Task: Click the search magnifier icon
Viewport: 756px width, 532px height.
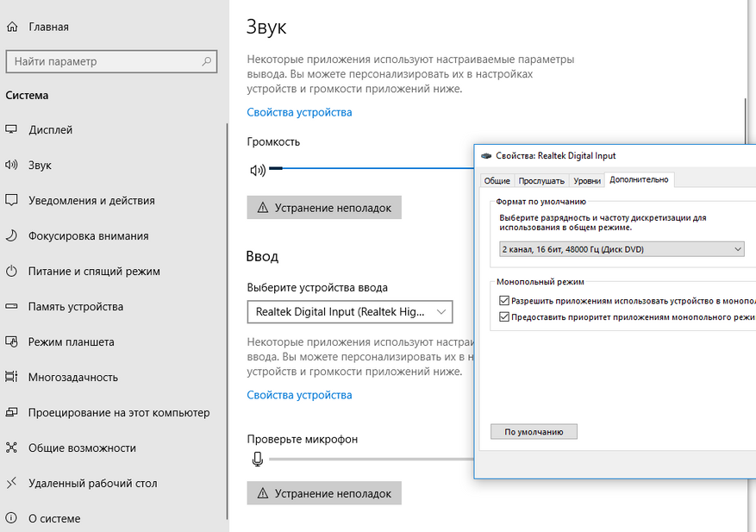Action: pyautogui.click(x=207, y=62)
